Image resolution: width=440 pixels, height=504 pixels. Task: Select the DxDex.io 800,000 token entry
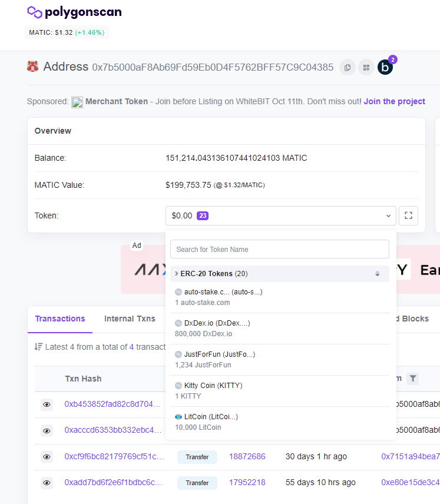click(280, 329)
